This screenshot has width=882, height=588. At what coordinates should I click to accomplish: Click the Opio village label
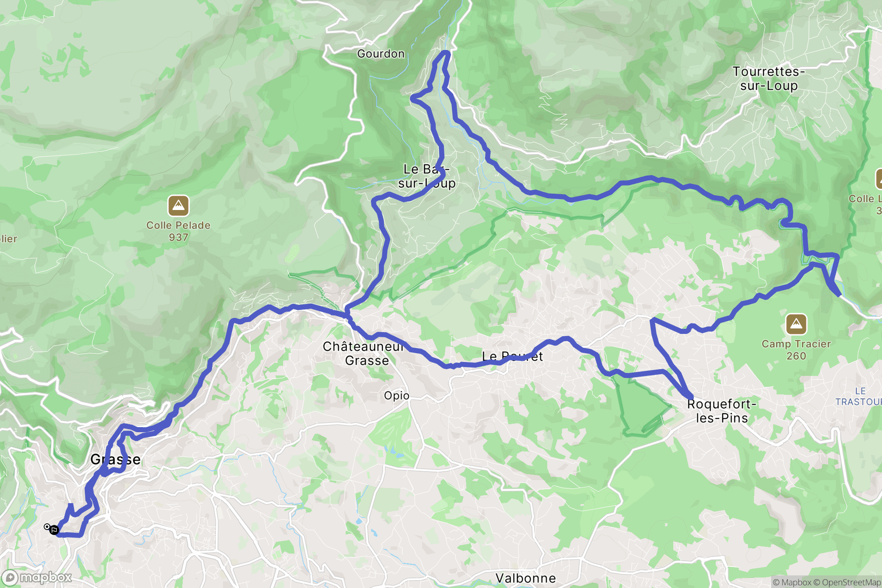[397, 396]
